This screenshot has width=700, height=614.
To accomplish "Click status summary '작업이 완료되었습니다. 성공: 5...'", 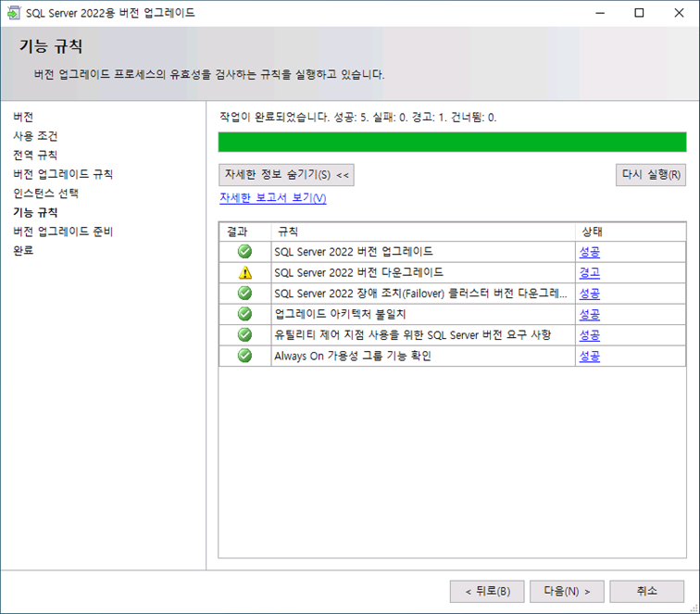I will [x=358, y=118].
